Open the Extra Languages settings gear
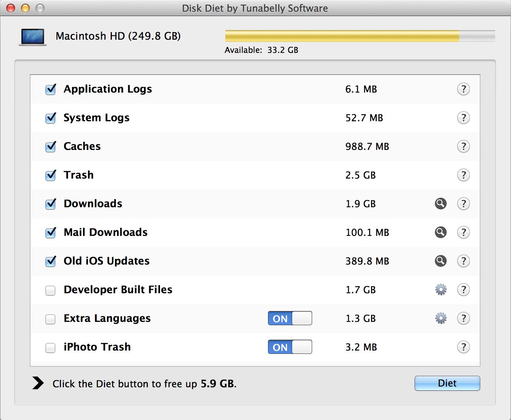 pos(440,318)
